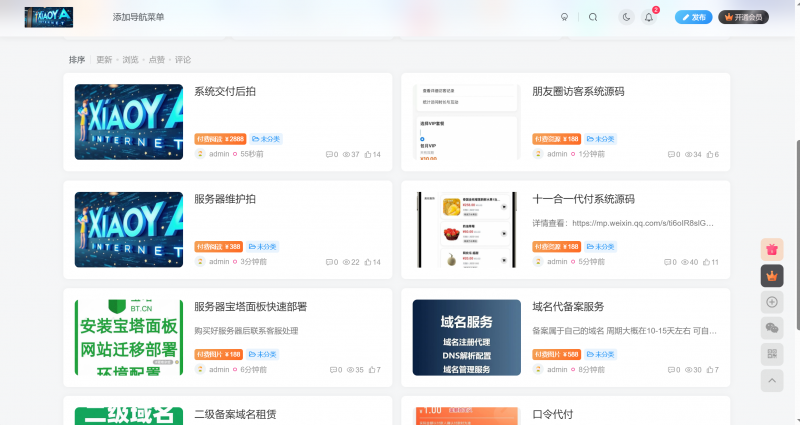Click the 开通会员 button
800x425 pixels.
(x=743, y=17)
